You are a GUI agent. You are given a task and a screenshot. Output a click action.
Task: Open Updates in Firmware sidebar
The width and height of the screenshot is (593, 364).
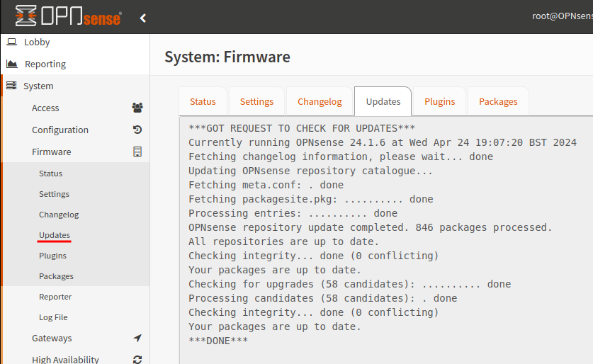(x=55, y=234)
